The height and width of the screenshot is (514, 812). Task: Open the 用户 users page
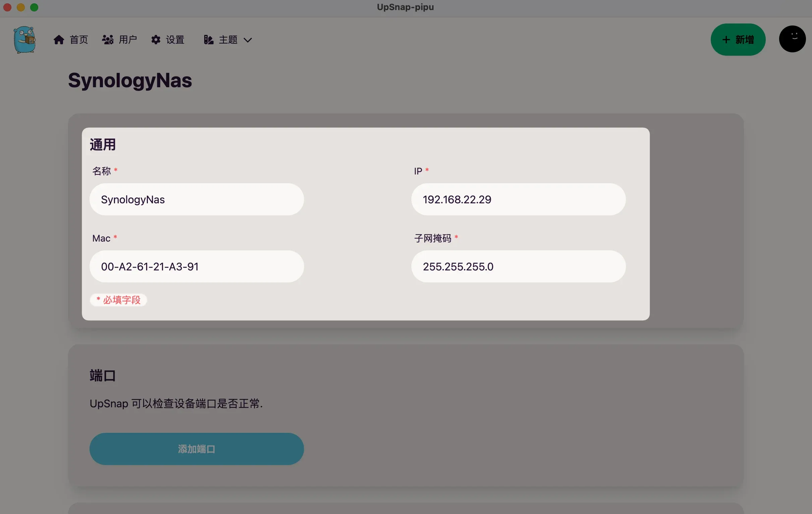pos(119,40)
